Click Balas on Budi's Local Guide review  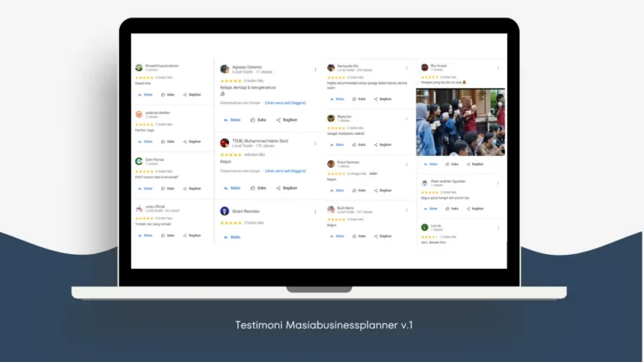pyautogui.click(x=337, y=236)
